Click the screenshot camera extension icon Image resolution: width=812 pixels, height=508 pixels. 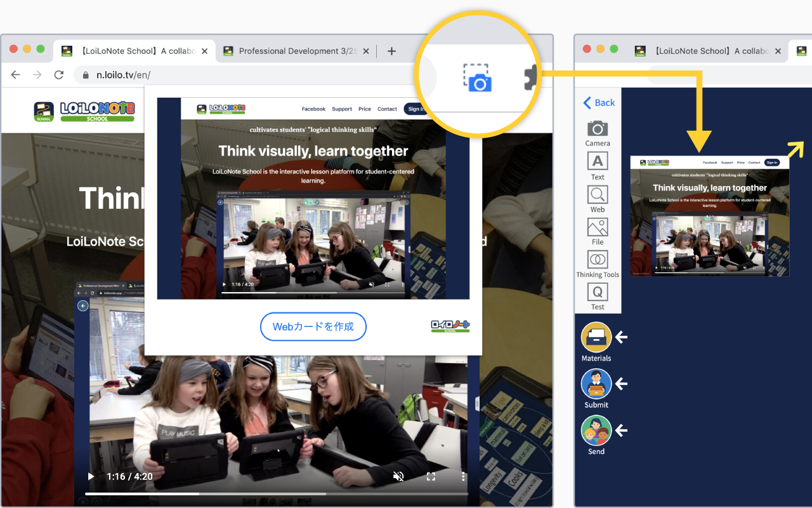pos(477,79)
